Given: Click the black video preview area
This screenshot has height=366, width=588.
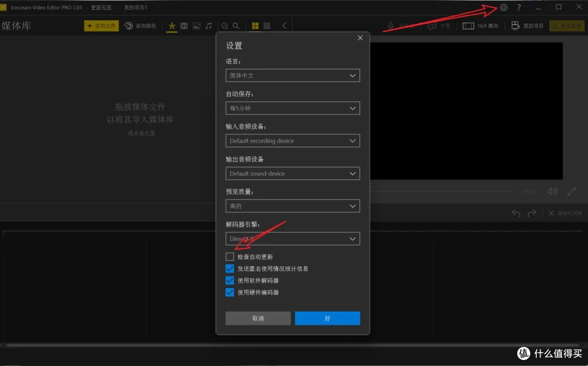Looking at the screenshot, I should pos(466,111).
